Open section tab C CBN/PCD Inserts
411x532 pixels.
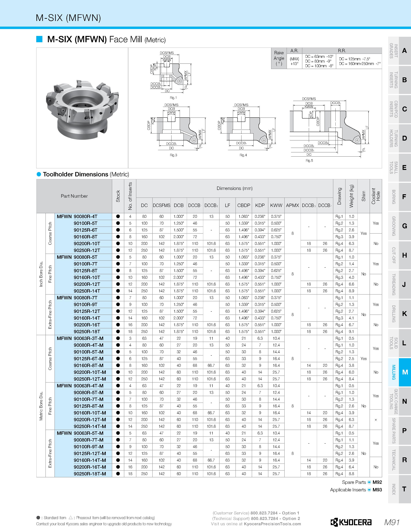(x=399, y=109)
